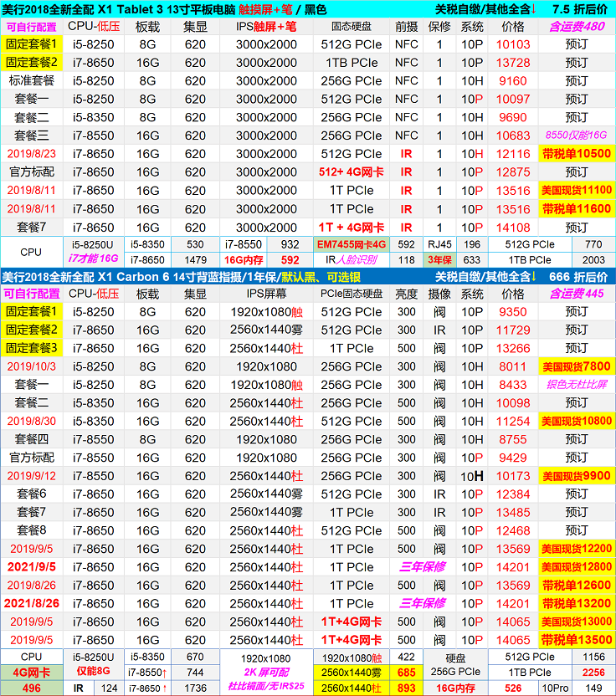Click the yellow 2256 price cell
This screenshot has width=616, height=696.
coord(593,673)
